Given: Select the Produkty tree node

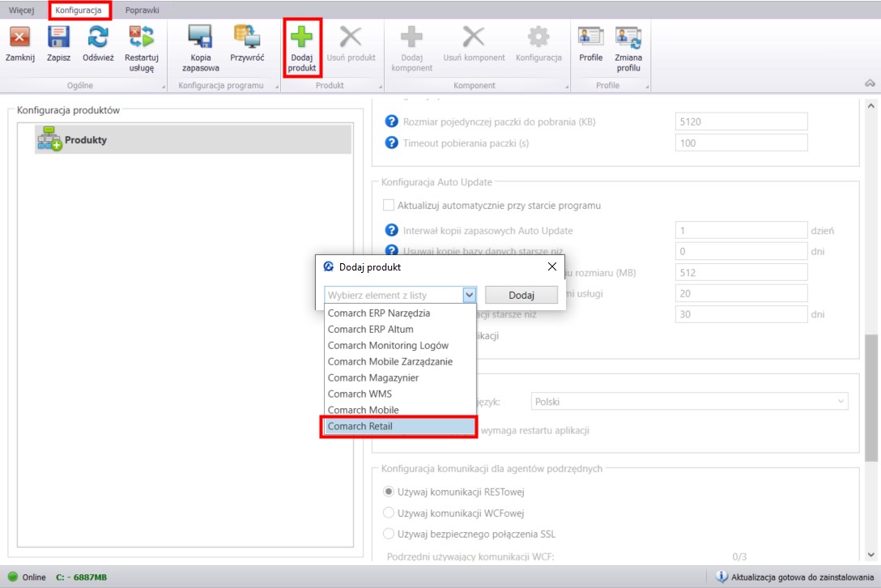Looking at the screenshot, I should pyautogui.click(x=194, y=139).
